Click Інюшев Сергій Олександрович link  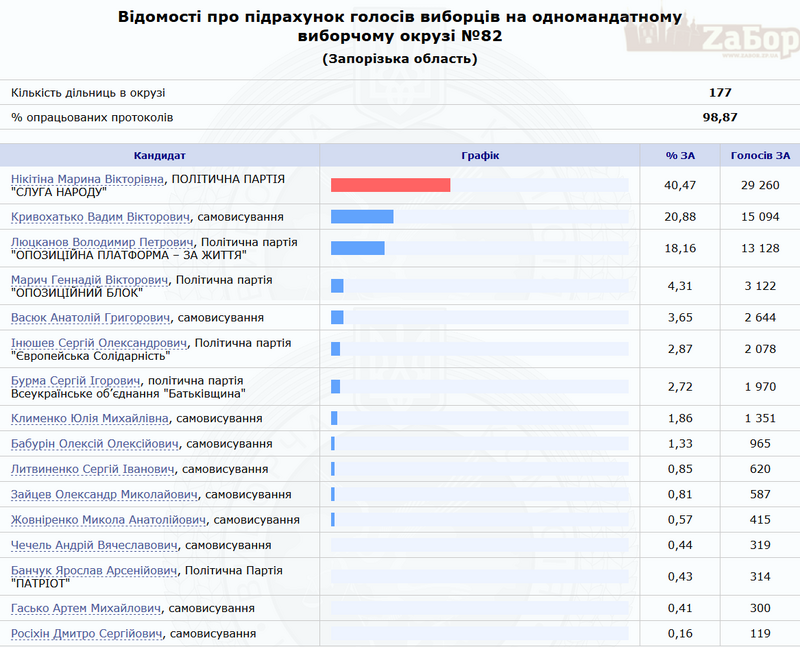[99, 343]
